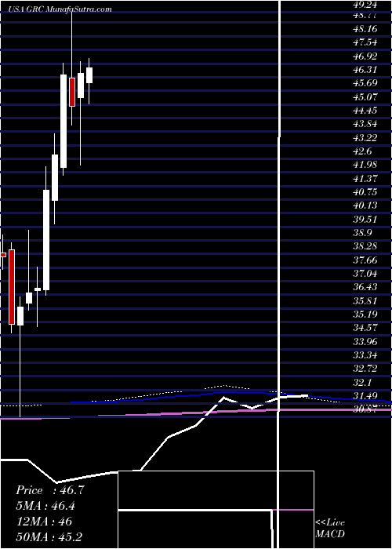This screenshot has height=549, width=392.
Task: Click the 32.72 price axis label
Action: 365,369
